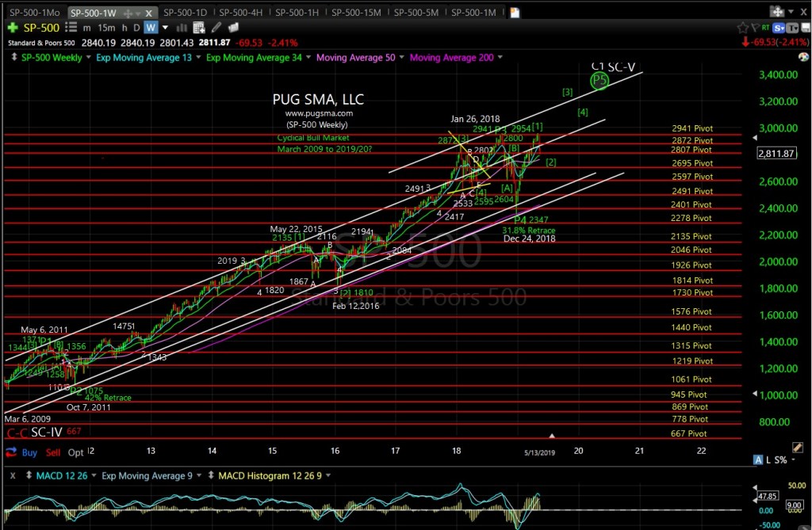Click the trade arrows icon beside Buy
This screenshot has width=812, height=530.
pyautogui.click(x=11, y=452)
